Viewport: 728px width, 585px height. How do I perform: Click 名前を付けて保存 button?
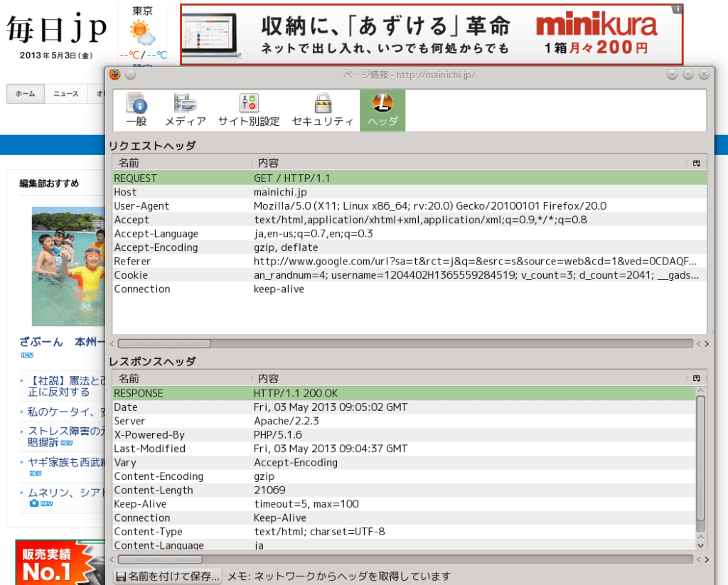[x=168, y=576]
